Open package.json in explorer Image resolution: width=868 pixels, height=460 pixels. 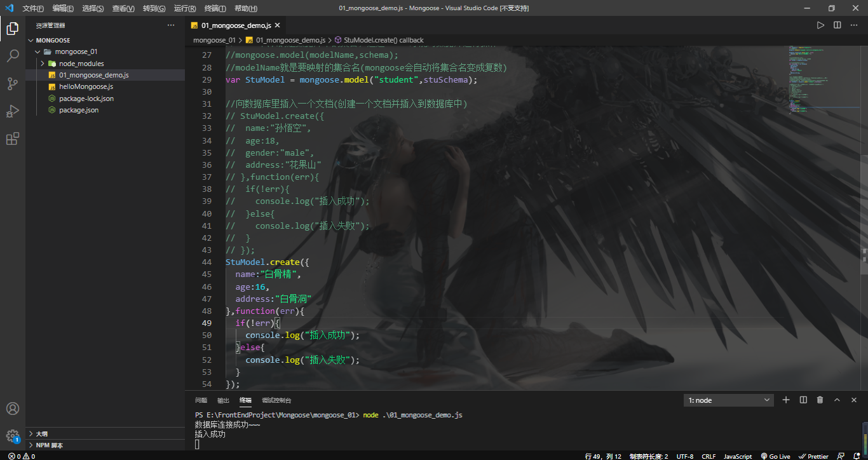pyautogui.click(x=79, y=110)
